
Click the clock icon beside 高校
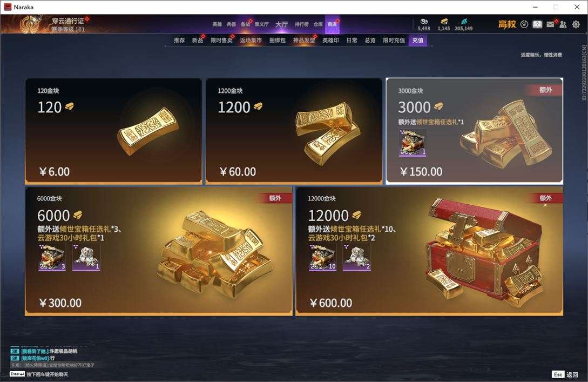click(524, 24)
